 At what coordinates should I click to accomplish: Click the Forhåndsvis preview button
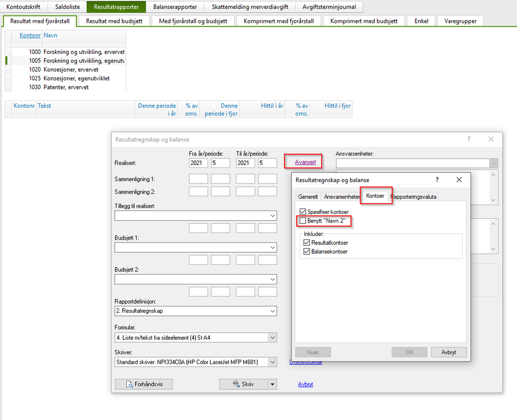tap(144, 384)
